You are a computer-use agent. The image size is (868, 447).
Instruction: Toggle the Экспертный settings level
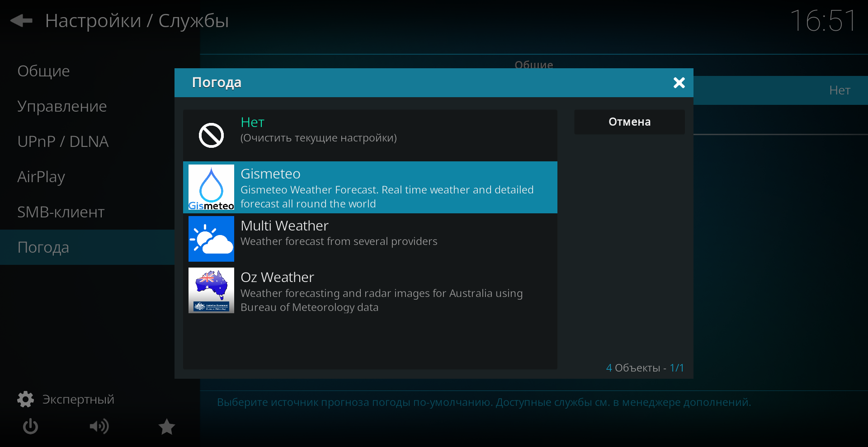[x=66, y=400]
